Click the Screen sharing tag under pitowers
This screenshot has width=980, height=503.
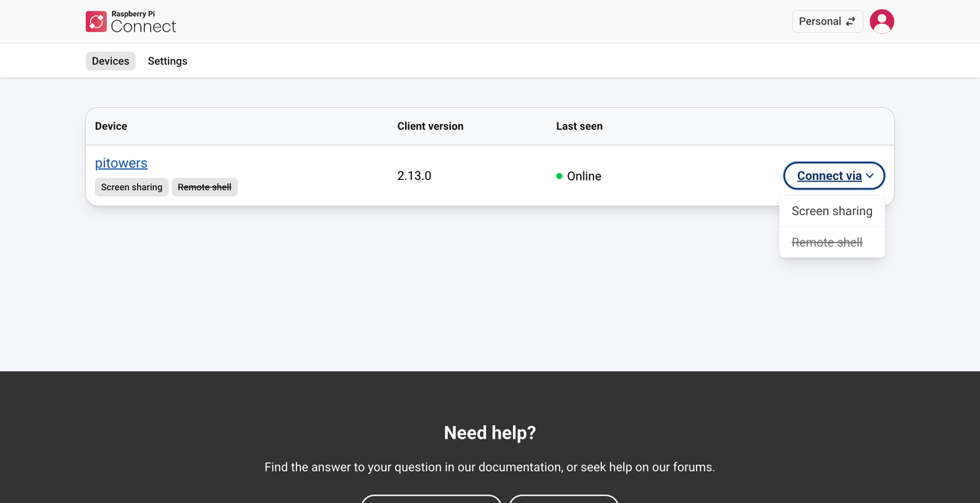(132, 187)
